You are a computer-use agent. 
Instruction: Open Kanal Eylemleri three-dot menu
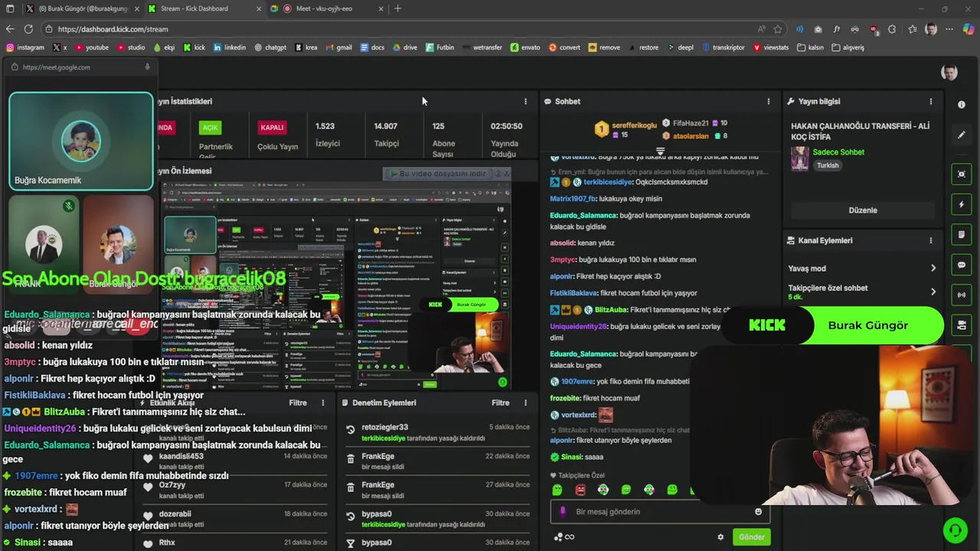click(x=931, y=240)
